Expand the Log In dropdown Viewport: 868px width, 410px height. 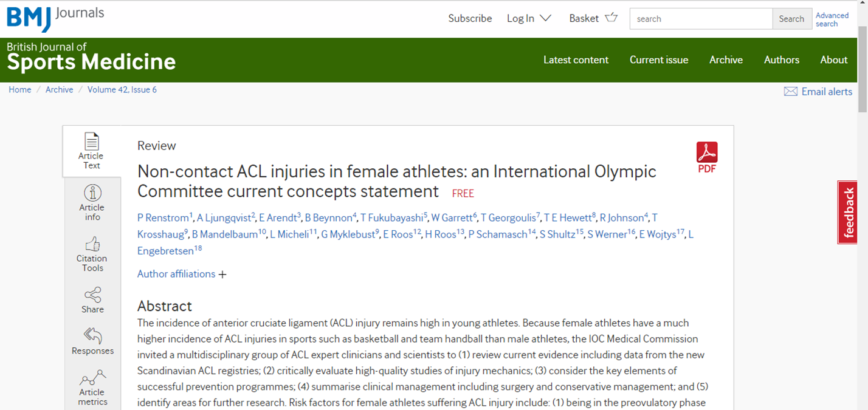[x=529, y=18]
